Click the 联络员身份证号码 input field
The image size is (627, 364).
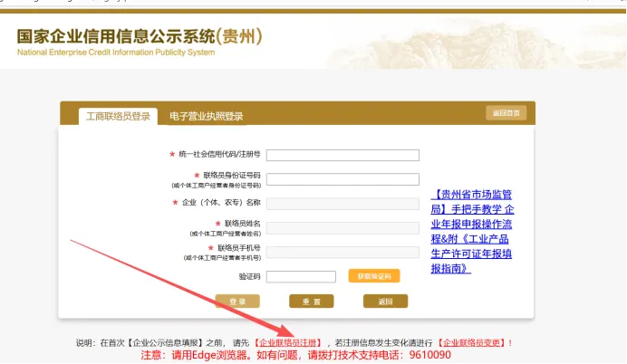(342, 179)
